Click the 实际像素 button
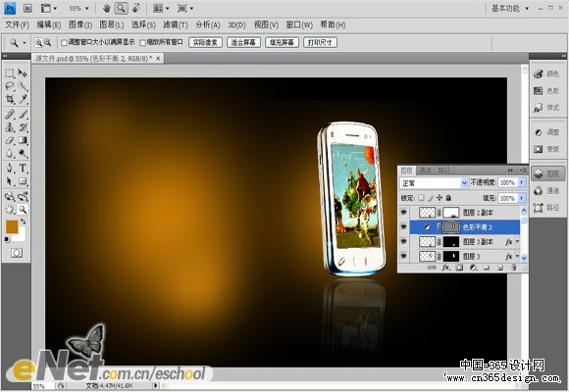Viewport: 569px width, 392px height. pyautogui.click(x=205, y=42)
